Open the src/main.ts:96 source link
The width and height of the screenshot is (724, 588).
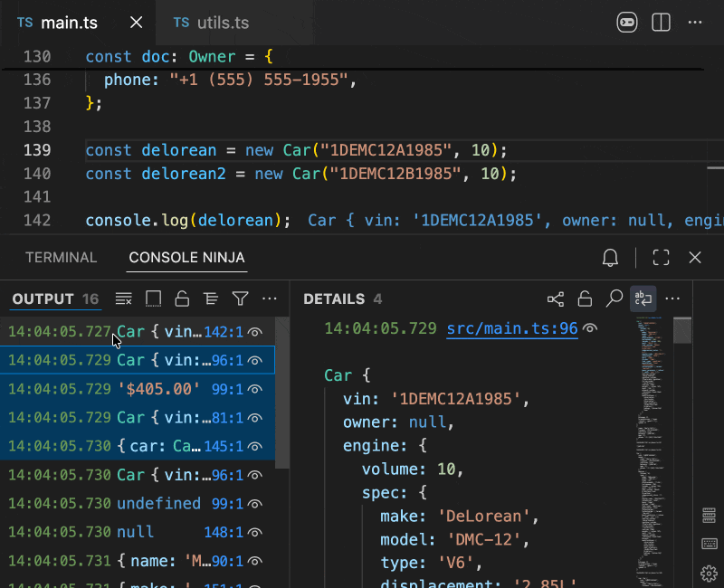click(512, 328)
